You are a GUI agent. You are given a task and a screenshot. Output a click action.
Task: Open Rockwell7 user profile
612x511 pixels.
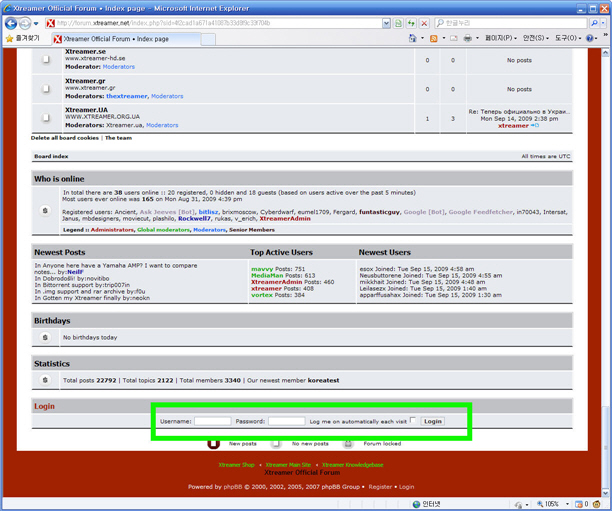194,219
